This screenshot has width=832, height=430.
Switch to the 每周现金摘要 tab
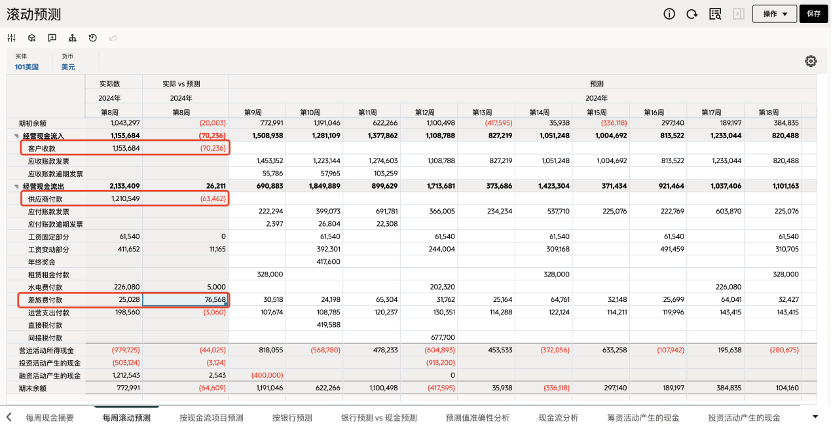point(50,417)
